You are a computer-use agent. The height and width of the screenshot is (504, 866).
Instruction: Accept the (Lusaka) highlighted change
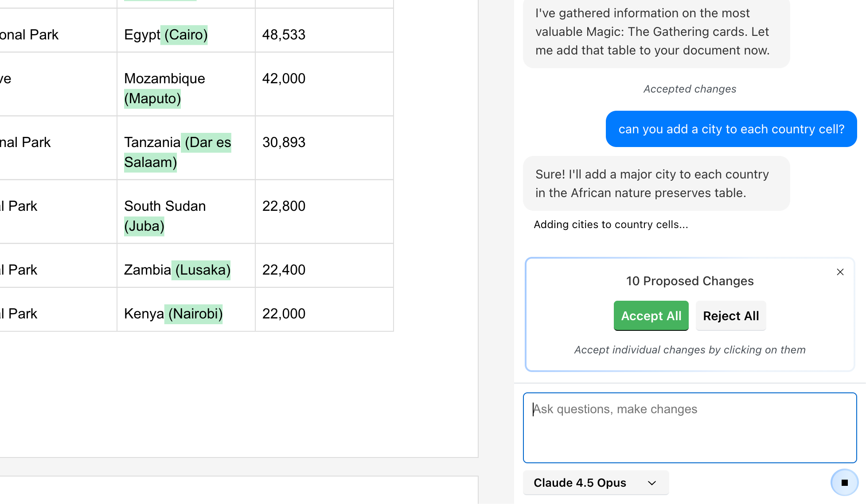pyautogui.click(x=203, y=270)
